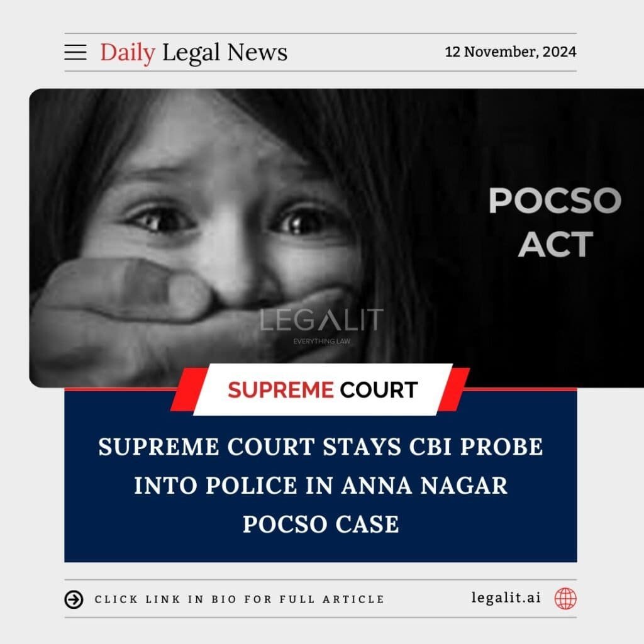Open the Supreme Court stays CBI probe headline

pos(321,485)
